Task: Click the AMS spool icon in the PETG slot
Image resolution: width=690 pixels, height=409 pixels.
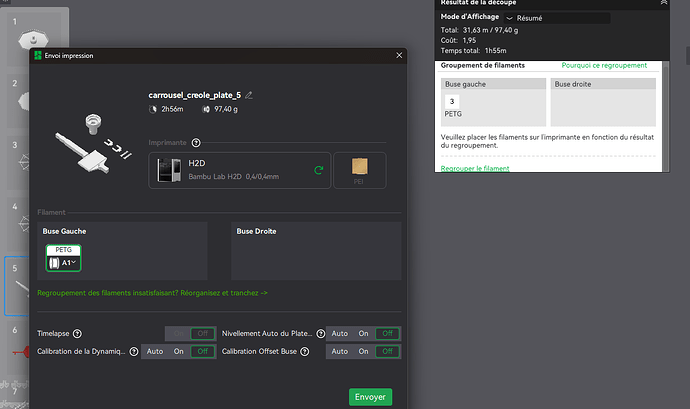Action: [x=54, y=263]
